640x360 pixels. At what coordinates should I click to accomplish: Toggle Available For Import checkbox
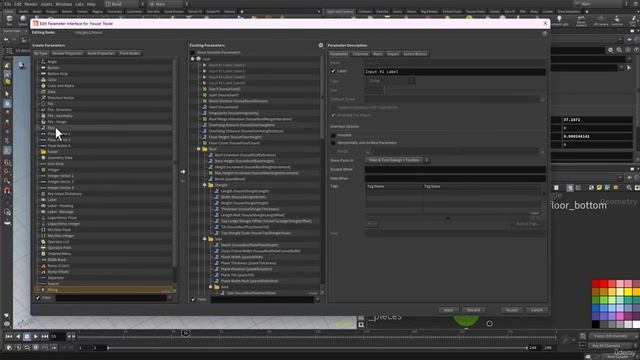coord(333,115)
